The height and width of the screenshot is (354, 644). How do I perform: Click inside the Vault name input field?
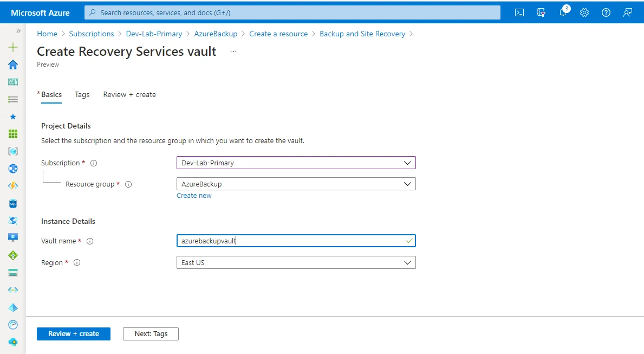pyautogui.click(x=296, y=240)
